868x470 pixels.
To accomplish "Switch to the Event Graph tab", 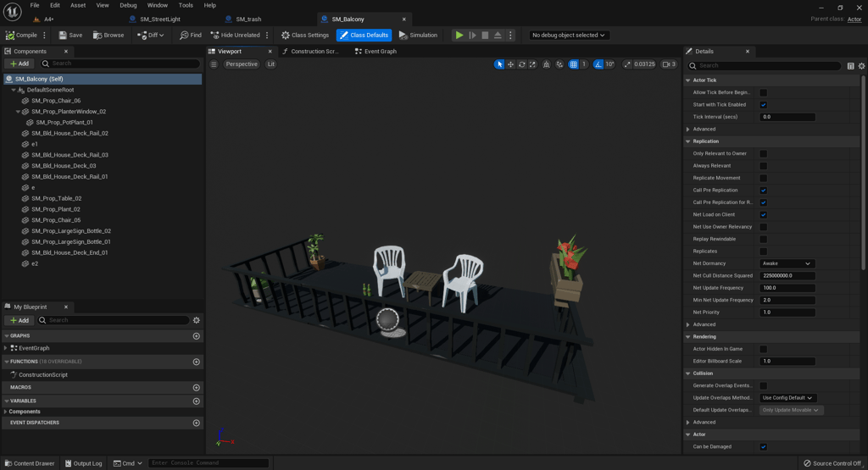I will point(376,52).
